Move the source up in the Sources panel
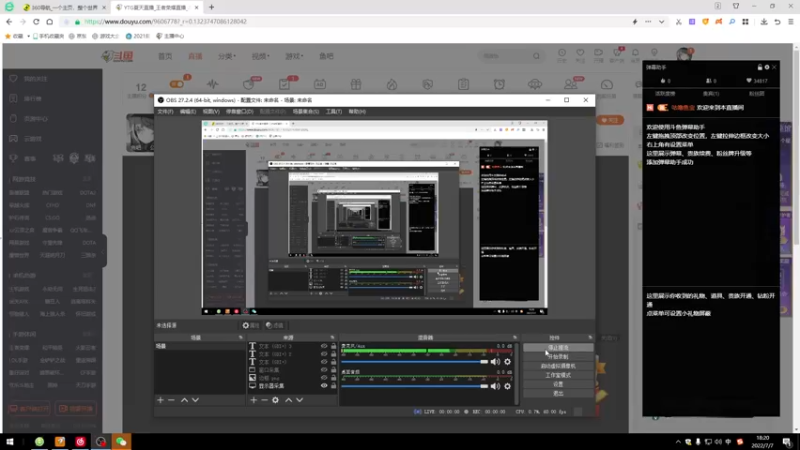The height and width of the screenshot is (450, 800). (x=289, y=400)
